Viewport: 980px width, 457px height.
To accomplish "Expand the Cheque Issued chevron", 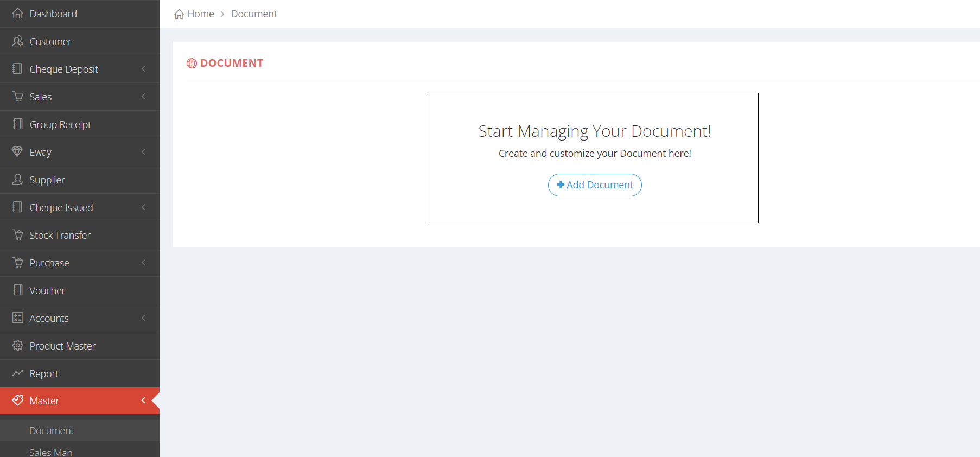I will tap(143, 207).
